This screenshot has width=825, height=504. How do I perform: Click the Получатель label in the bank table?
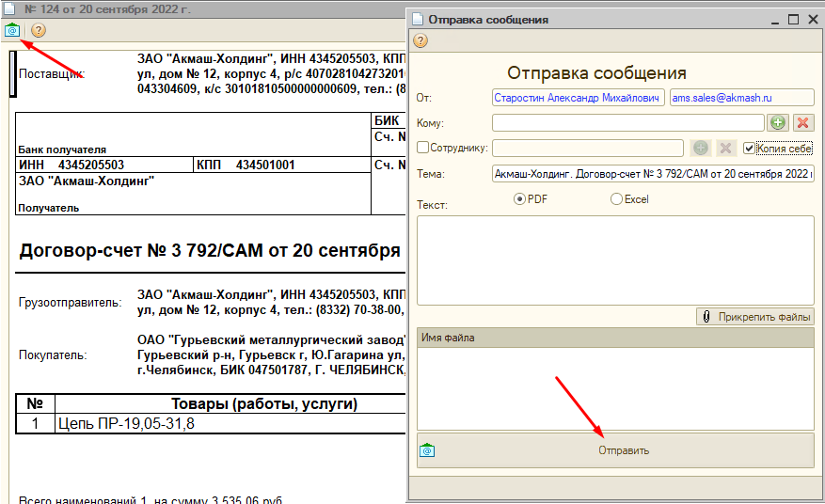click(x=48, y=208)
